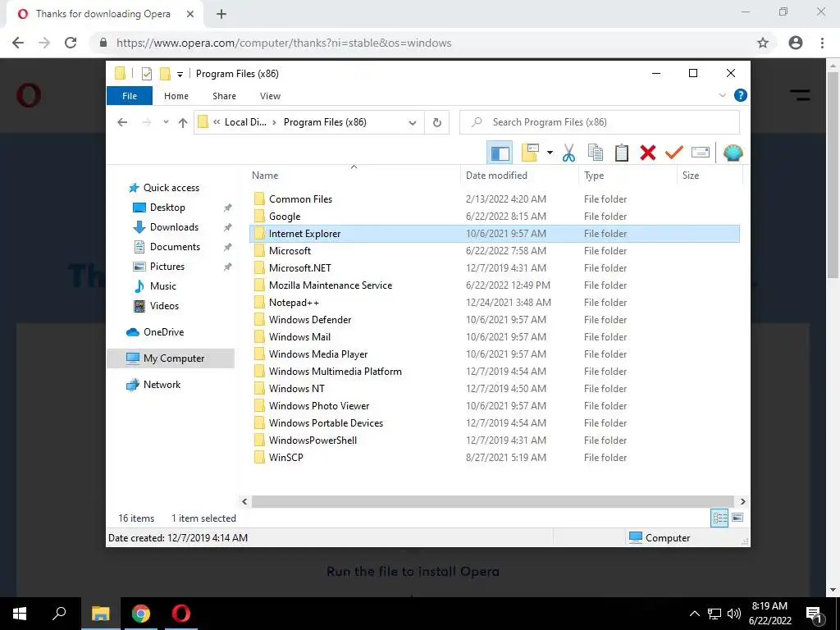840x630 pixels.
Task: Click the clipboard Paste icon
Action: 622,153
